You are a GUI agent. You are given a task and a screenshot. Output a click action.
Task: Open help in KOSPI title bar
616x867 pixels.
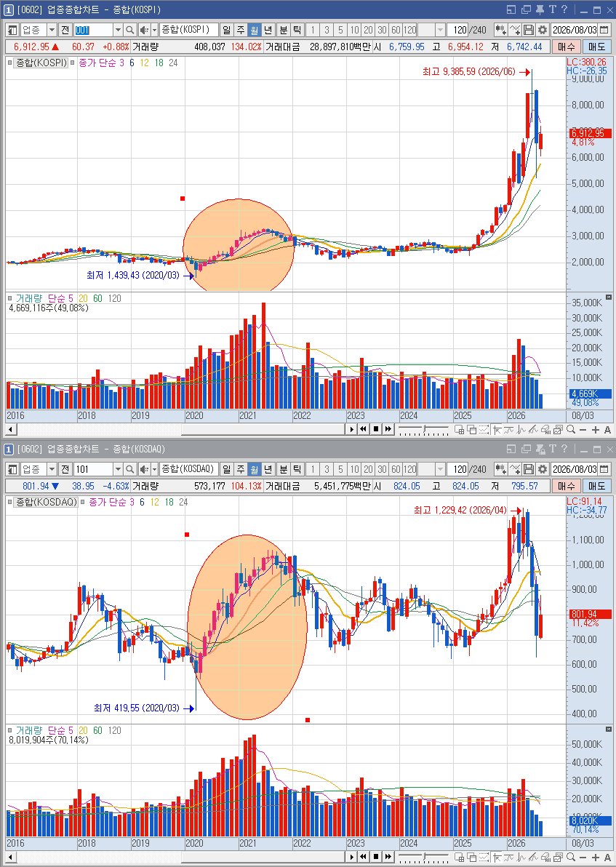point(564,9)
